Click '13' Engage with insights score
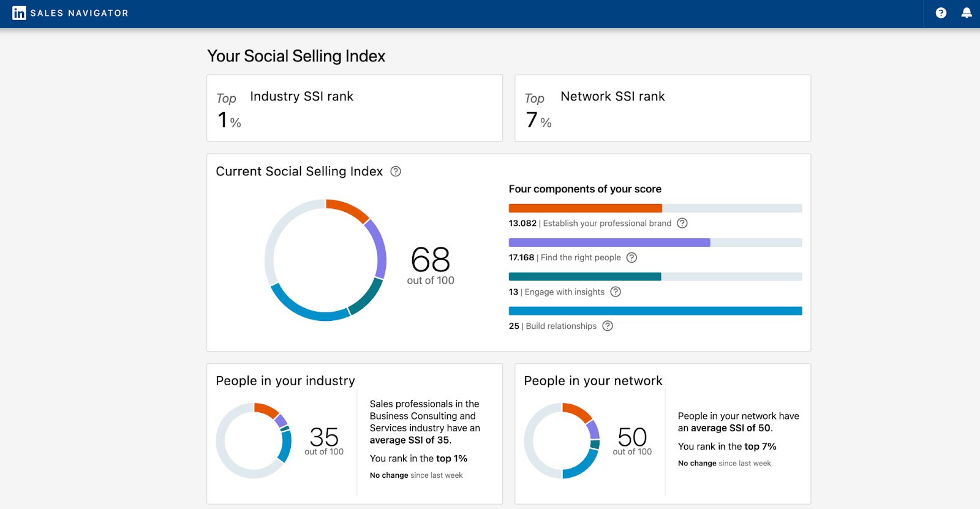 tap(513, 292)
